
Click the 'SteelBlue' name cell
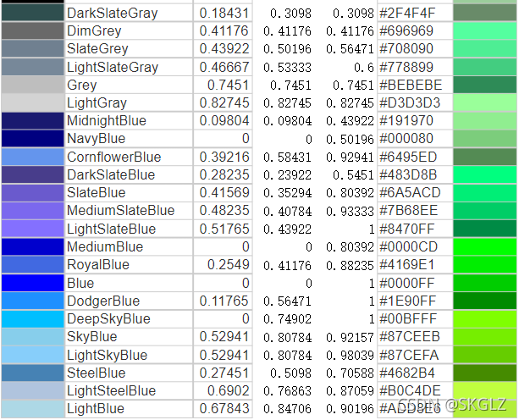[x=129, y=373]
